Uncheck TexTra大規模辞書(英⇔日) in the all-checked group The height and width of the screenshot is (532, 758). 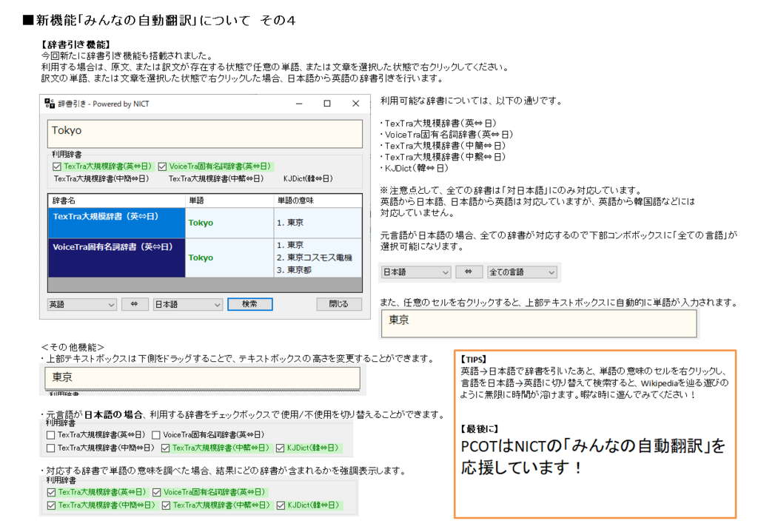(x=51, y=492)
